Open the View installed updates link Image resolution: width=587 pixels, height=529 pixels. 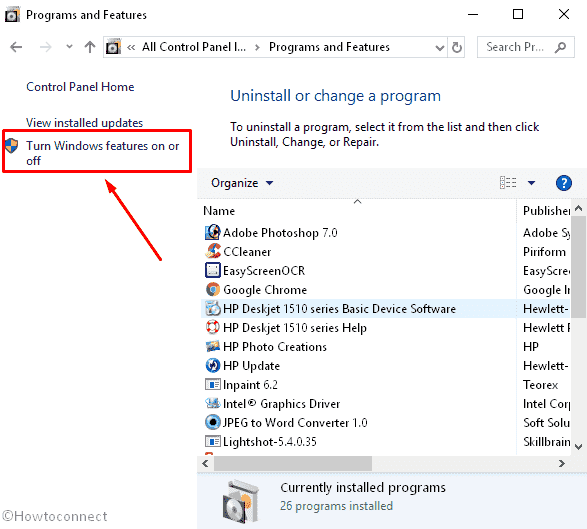coord(84,122)
